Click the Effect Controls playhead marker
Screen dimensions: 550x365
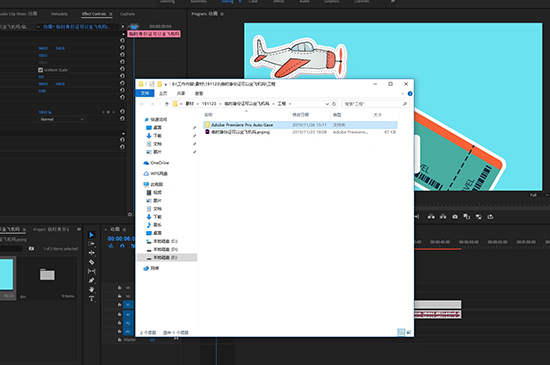[134, 27]
